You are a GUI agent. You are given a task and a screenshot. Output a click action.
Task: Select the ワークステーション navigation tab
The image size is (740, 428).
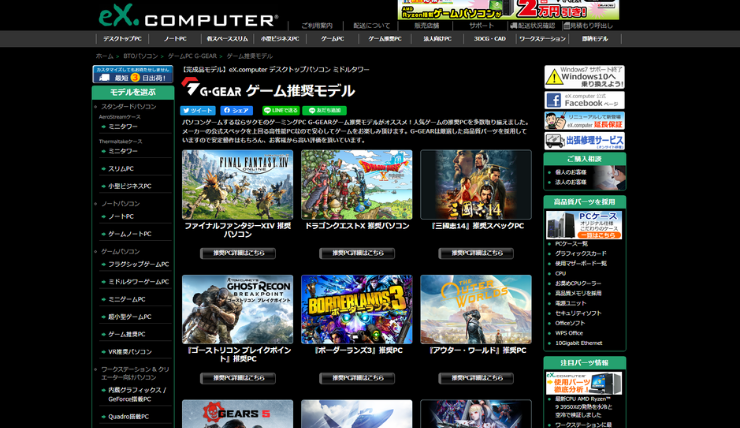click(542, 39)
